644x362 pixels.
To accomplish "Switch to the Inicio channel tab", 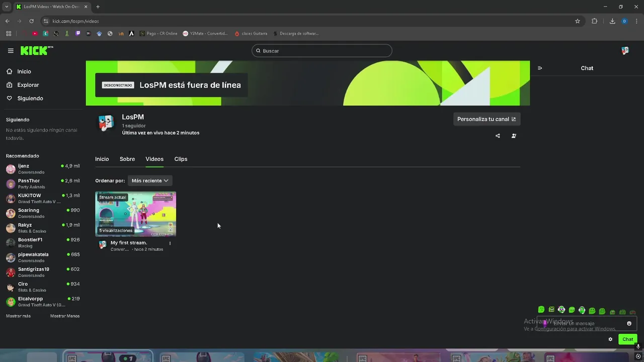I will 102,159.
